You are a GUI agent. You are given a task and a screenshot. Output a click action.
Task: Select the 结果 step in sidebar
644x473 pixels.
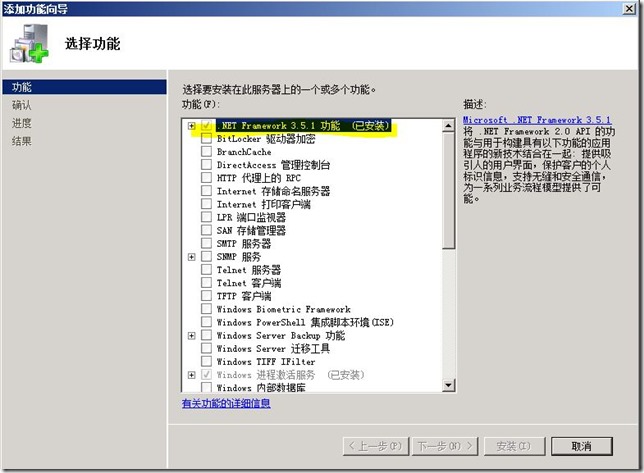coord(21,141)
